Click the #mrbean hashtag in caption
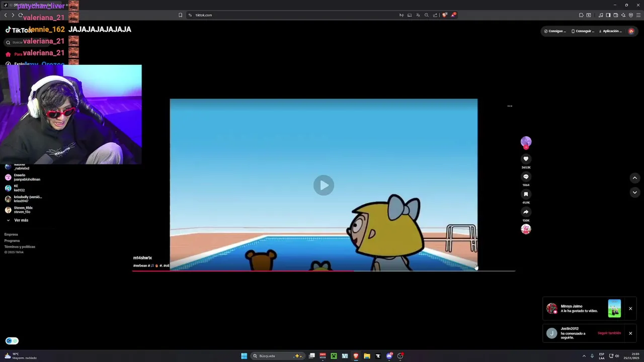This screenshot has width=644, height=362. [140, 265]
